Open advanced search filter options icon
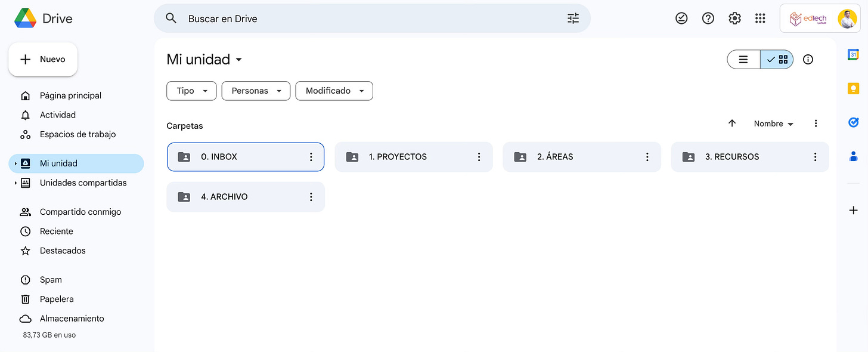868x352 pixels. click(573, 18)
